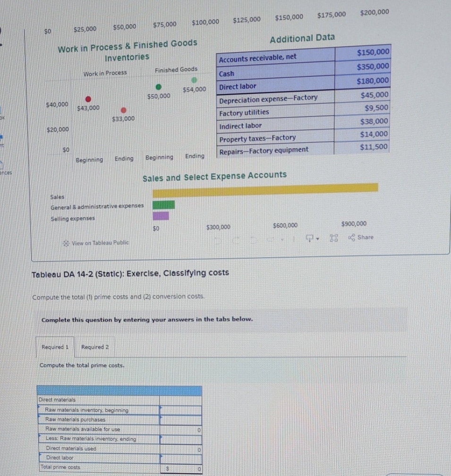Open the 'Direct labor' label dropdown in answer table
The height and width of the screenshot is (476, 451).
[100, 458]
